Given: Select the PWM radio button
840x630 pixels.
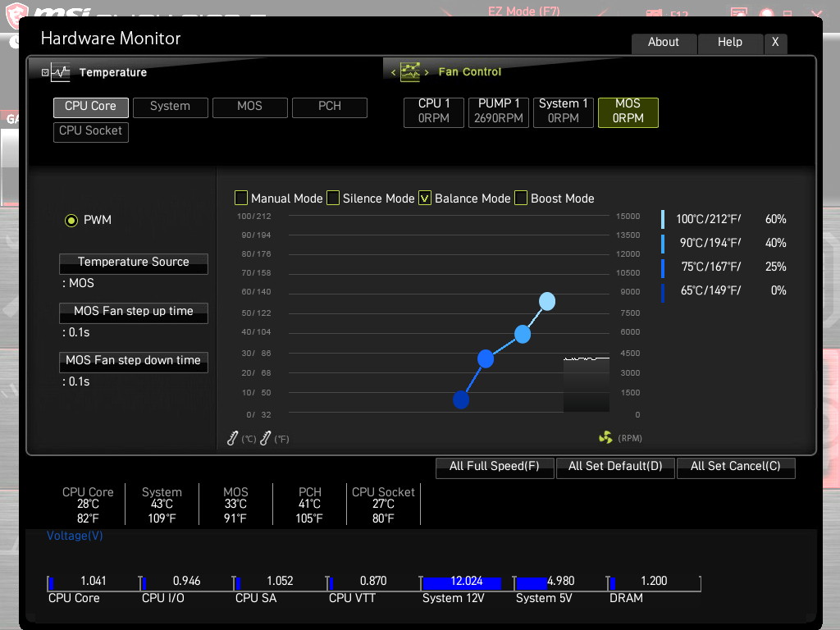Looking at the screenshot, I should [x=71, y=220].
